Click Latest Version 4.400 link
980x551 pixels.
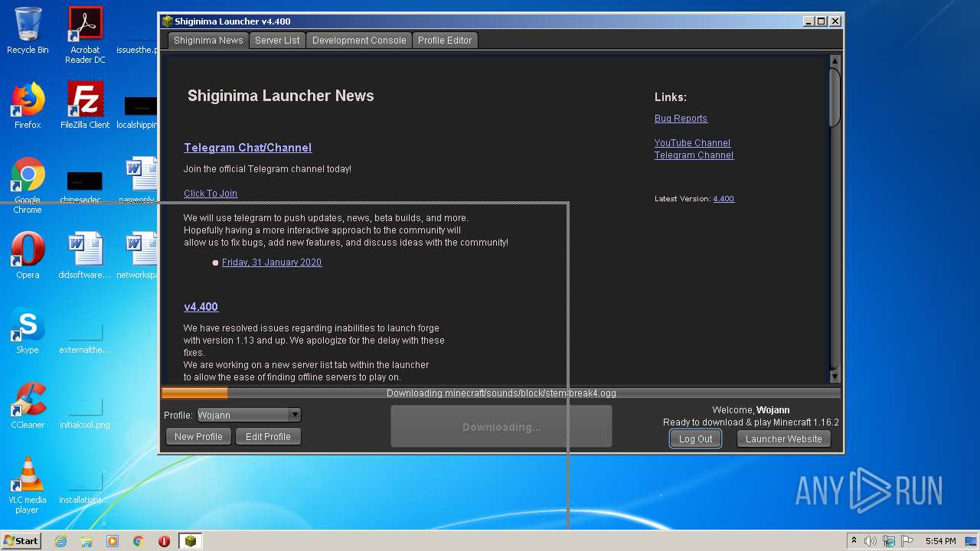[x=724, y=199]
